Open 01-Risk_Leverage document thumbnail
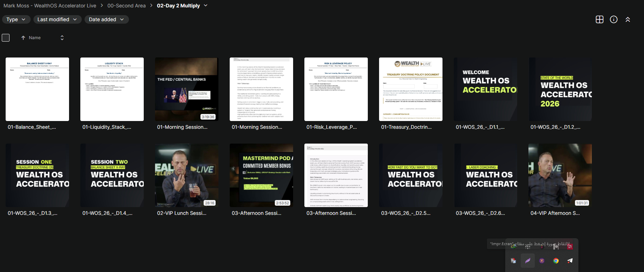Screen dimensions: 644x272 tap(336, 89)
